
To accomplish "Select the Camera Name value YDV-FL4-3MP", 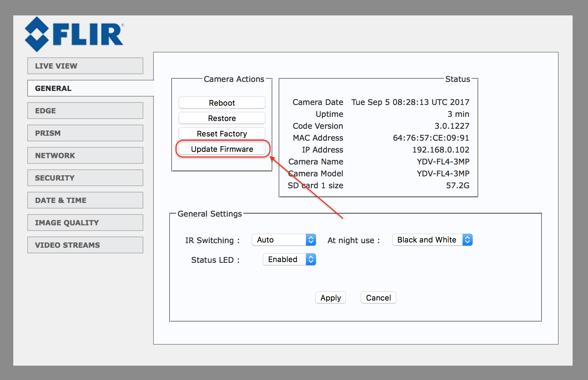I will 443,162.
